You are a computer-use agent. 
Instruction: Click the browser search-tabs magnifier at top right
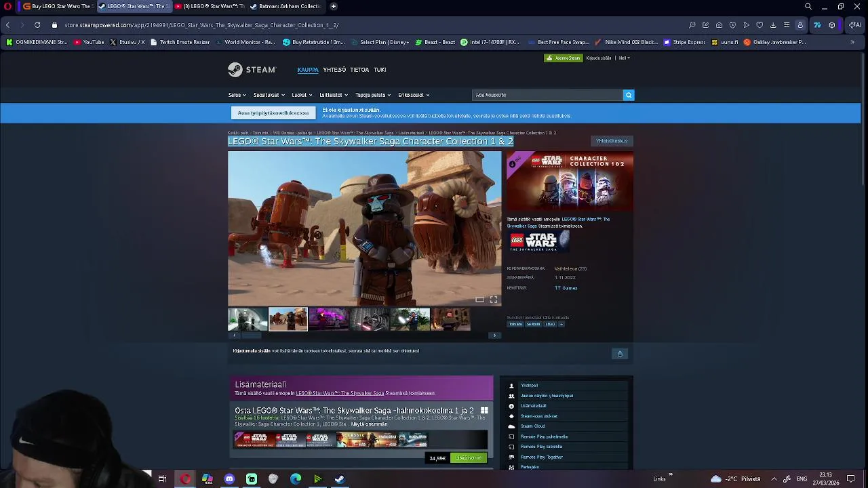click(808, 6)
